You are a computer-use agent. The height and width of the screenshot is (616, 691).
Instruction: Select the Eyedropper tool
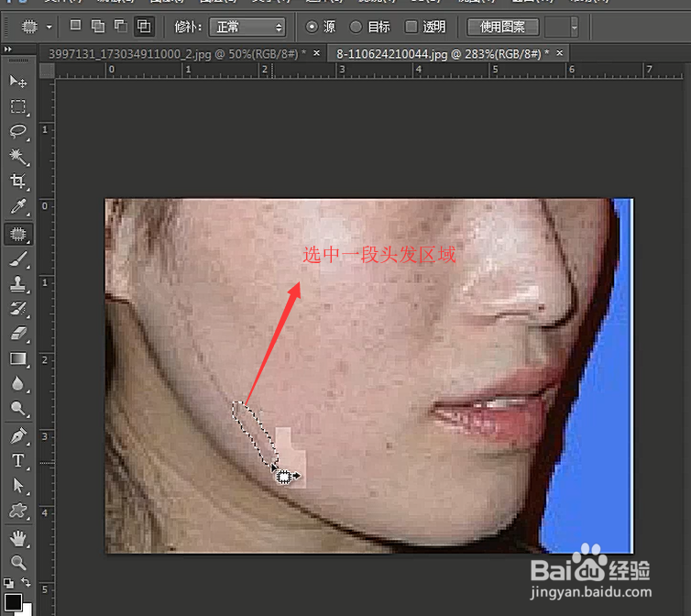18,206
